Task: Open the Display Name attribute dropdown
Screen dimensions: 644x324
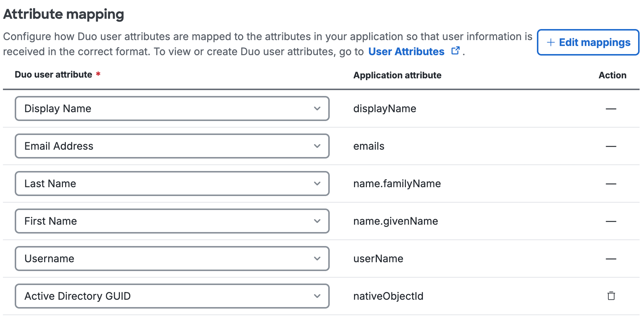Action: [x=172, y=108]
